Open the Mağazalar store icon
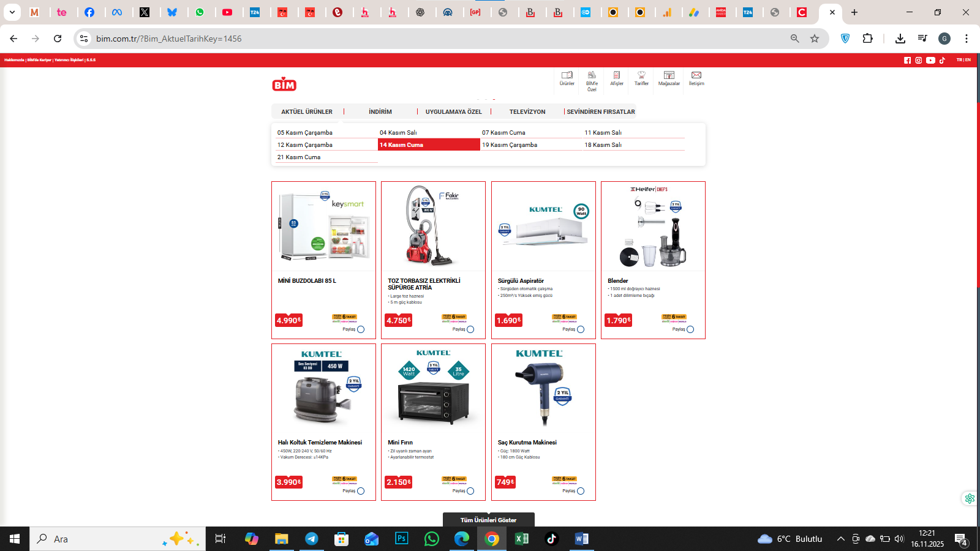This screenshot has width=980, height=551. 669,78
